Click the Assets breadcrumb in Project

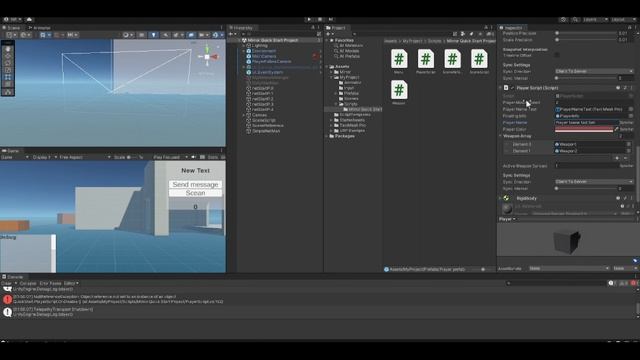(390, 41)
